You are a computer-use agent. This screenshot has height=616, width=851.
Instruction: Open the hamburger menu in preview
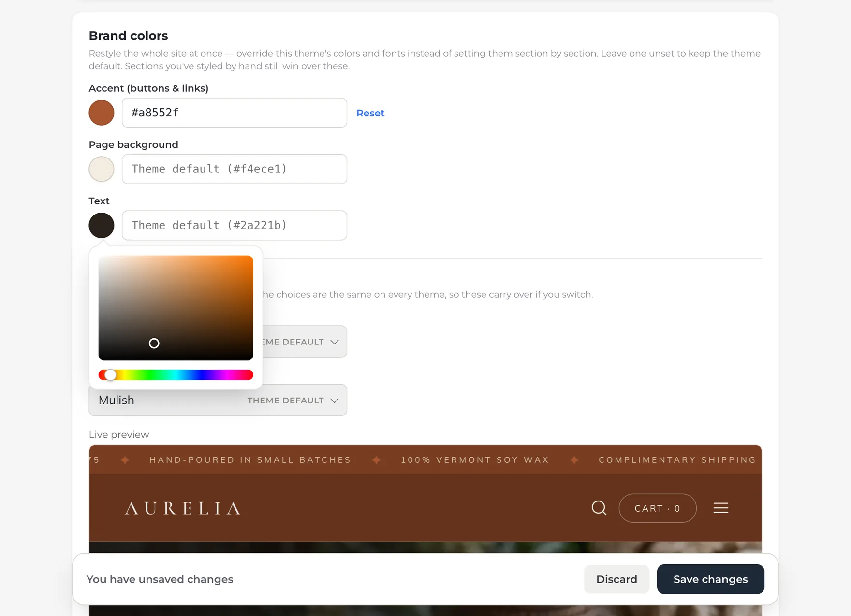(720, 508)
